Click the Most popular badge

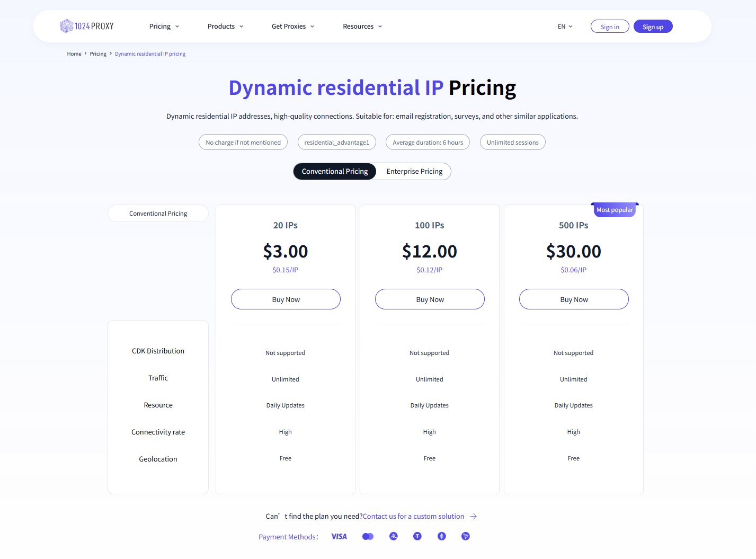(615, 210)
